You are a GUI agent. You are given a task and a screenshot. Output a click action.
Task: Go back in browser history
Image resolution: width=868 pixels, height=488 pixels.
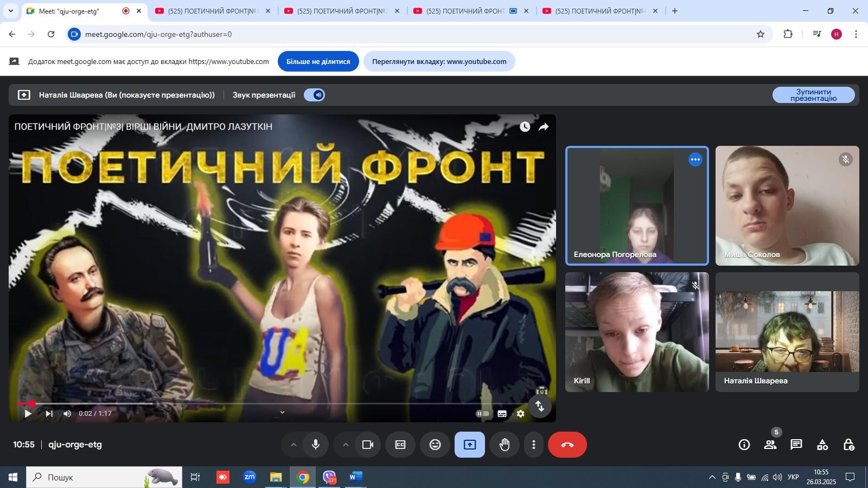click(x=12, y=34)
